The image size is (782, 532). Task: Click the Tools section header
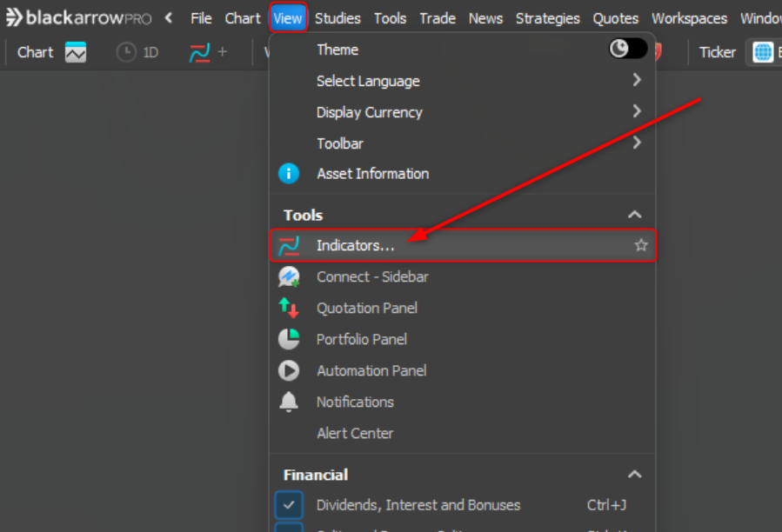(303, 215)
